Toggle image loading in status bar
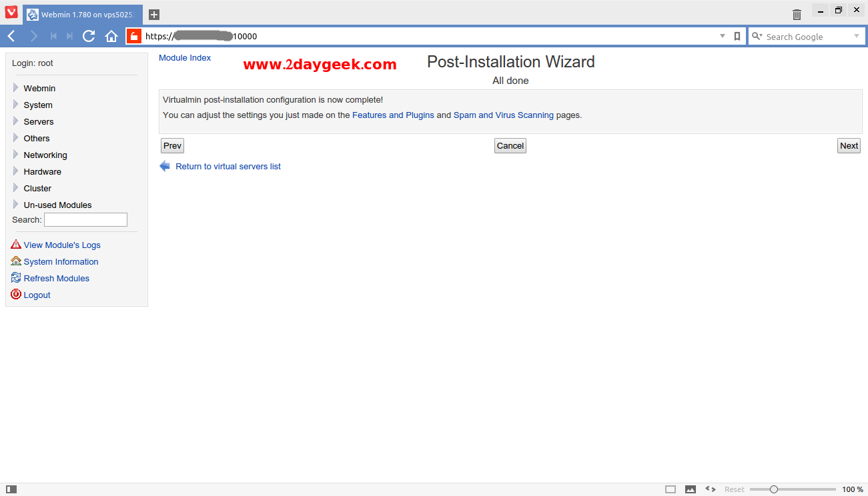The image size is (868, 496). coord(691,489)
